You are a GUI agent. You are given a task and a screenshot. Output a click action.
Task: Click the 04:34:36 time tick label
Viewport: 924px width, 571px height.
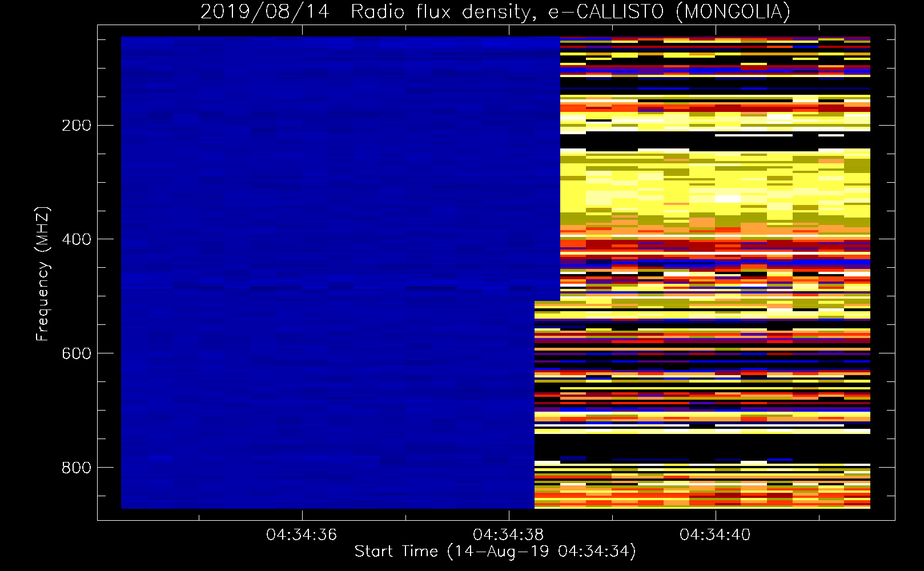302,535
